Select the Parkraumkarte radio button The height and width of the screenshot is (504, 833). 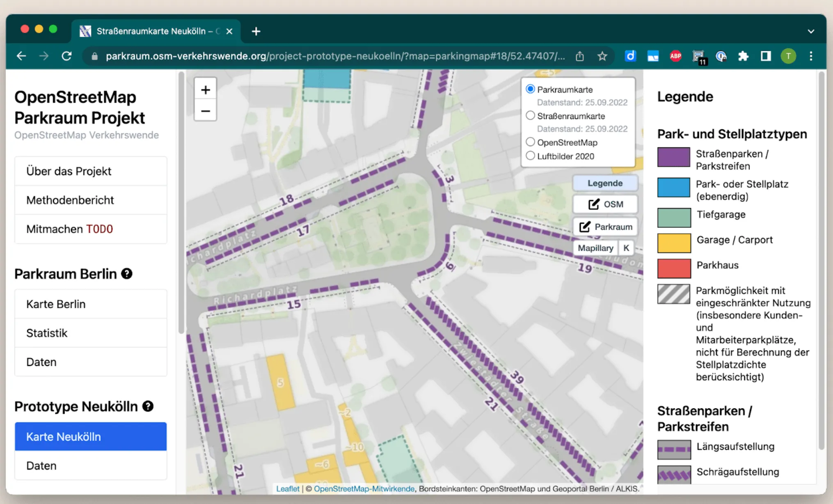[530, 89]
